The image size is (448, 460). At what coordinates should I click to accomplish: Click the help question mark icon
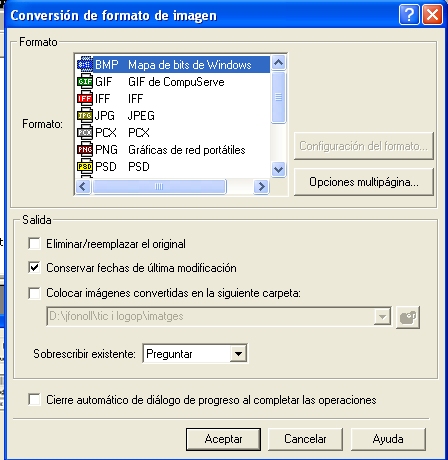click(409, 15)
